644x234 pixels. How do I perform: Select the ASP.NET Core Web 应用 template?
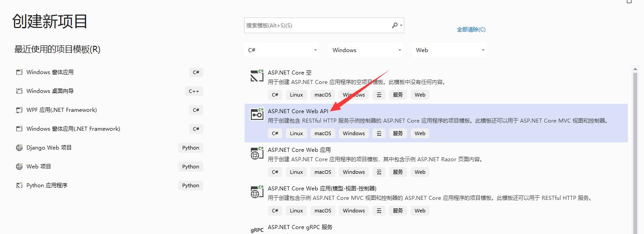click(x=436, y=162)
